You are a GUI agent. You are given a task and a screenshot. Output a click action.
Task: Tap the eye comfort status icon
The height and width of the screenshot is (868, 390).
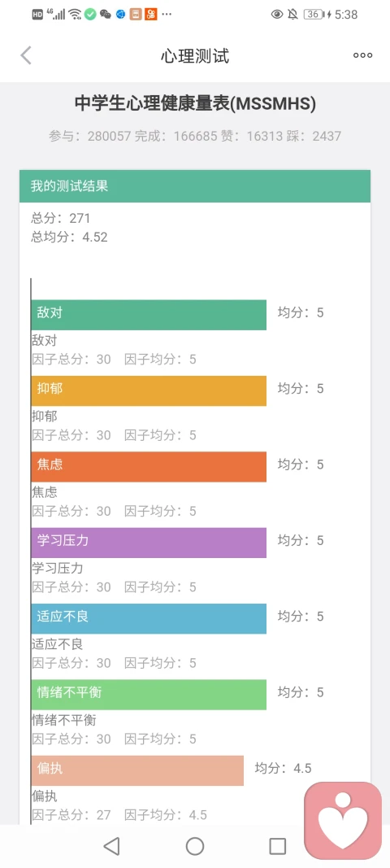coord(277,15)
